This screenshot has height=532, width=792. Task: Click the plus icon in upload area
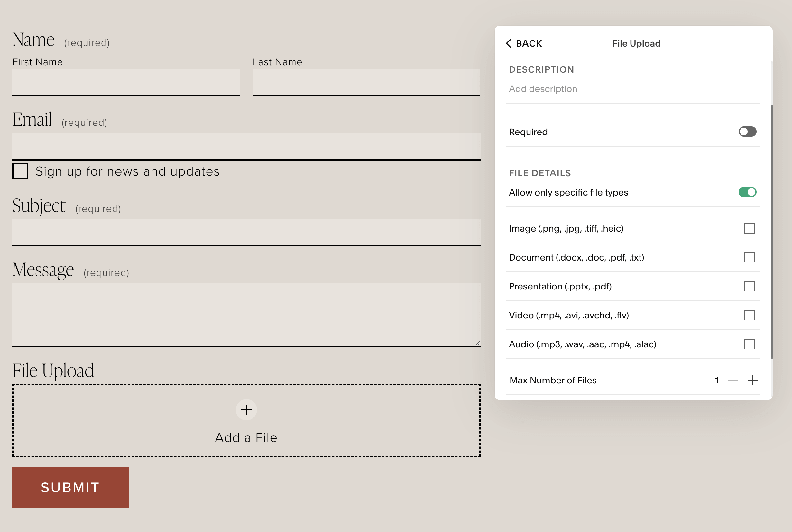pos(246,410)
